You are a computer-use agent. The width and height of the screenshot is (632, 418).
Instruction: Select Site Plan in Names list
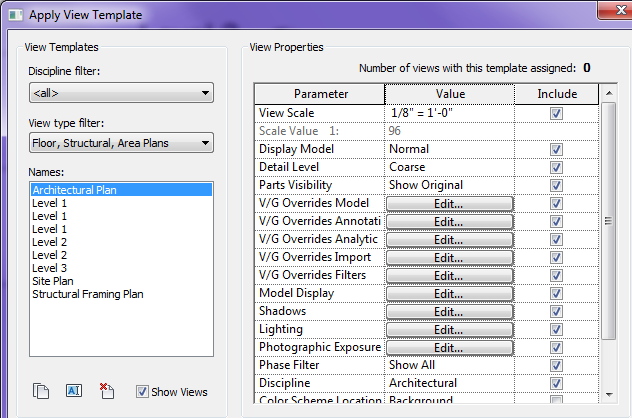[53, 281]
